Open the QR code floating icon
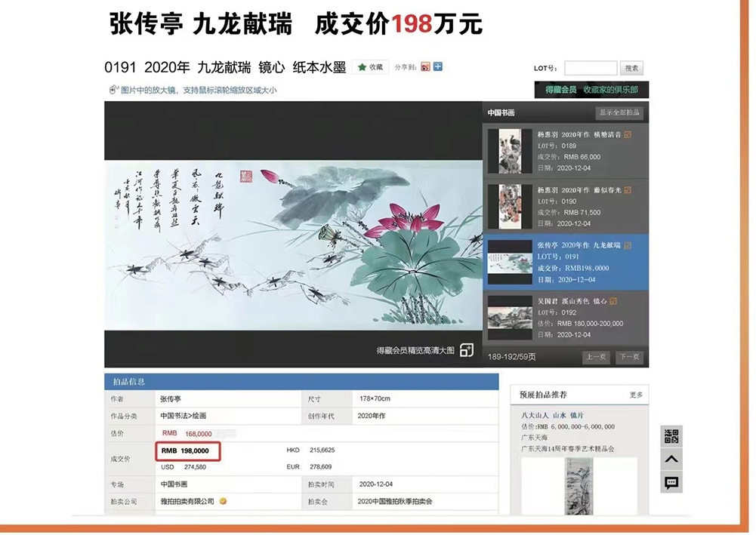Viewport: 756px width, 535px height. (x=671, y=436)
